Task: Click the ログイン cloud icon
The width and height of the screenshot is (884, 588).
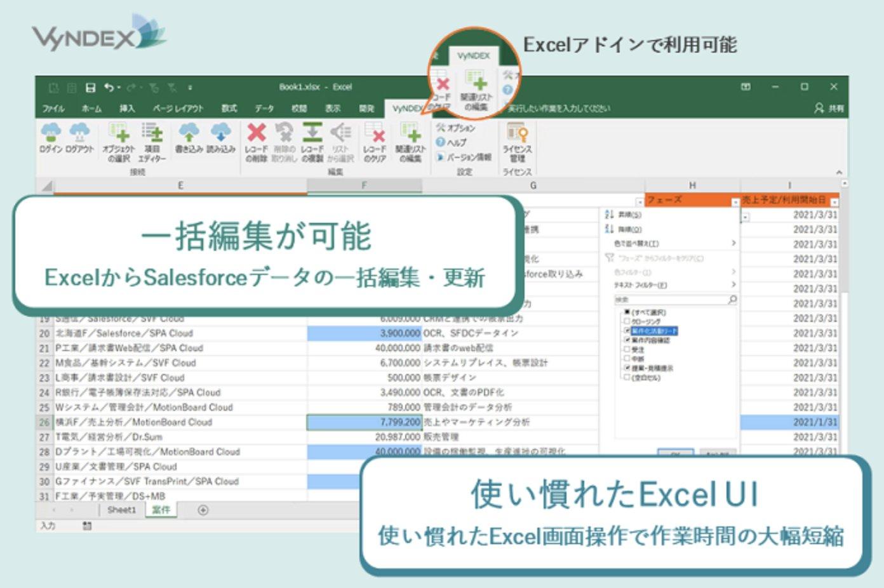Action: click(51, 133)
